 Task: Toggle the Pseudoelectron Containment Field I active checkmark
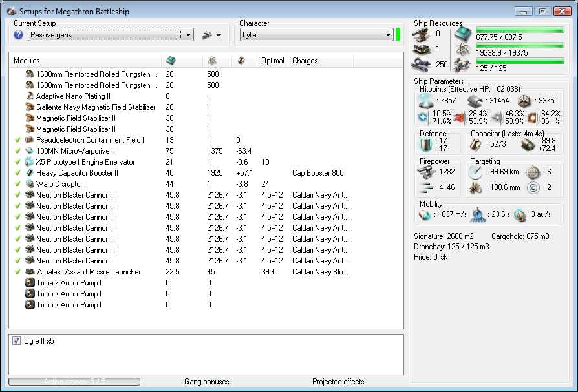coord(17,140)
